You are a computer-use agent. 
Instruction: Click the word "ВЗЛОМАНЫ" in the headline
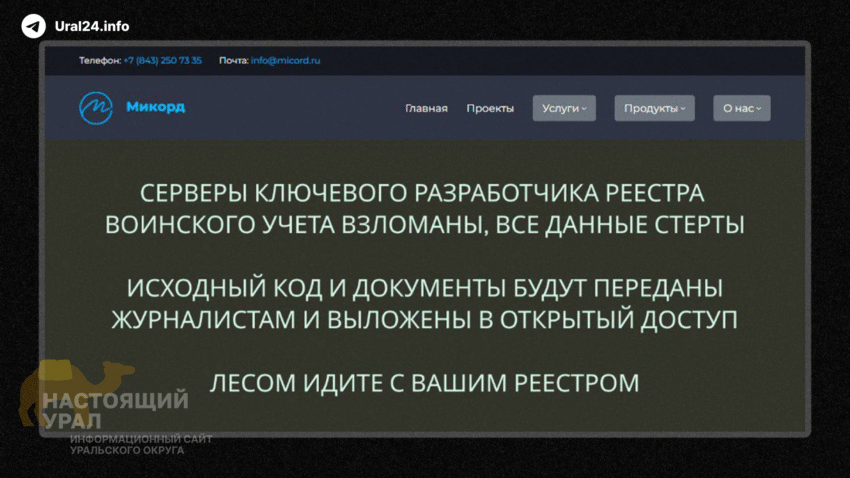414,225
